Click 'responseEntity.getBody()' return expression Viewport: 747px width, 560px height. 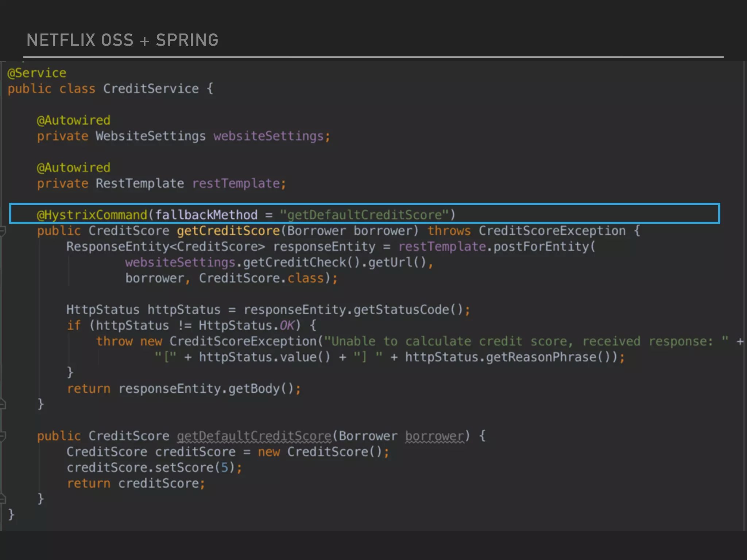pos(206,389)
